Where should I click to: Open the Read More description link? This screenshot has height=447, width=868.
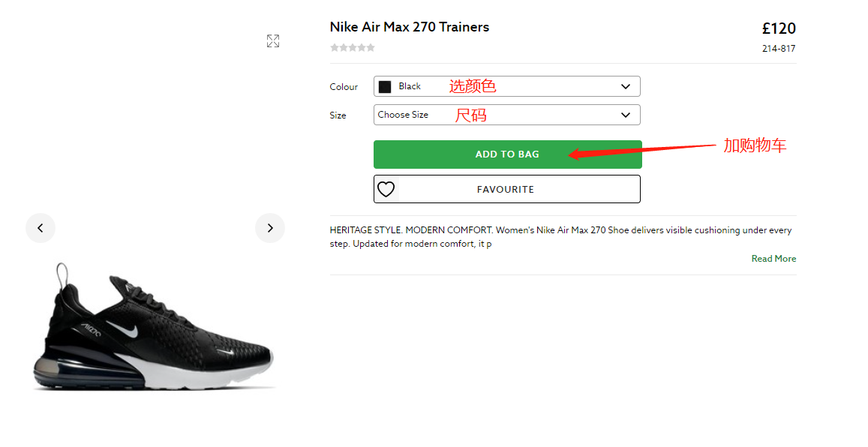pyautogui.click(x=774, y=258)
